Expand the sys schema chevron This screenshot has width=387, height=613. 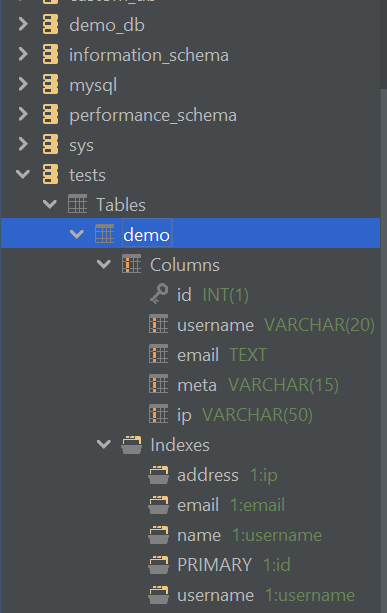point(23,144)
